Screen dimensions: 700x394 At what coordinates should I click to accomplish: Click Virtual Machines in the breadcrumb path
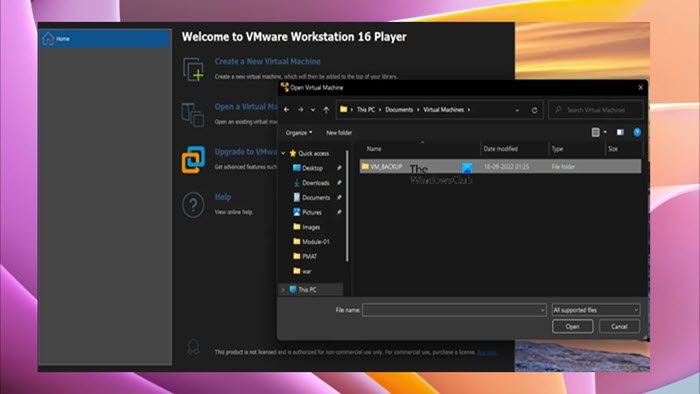(443, 110)
